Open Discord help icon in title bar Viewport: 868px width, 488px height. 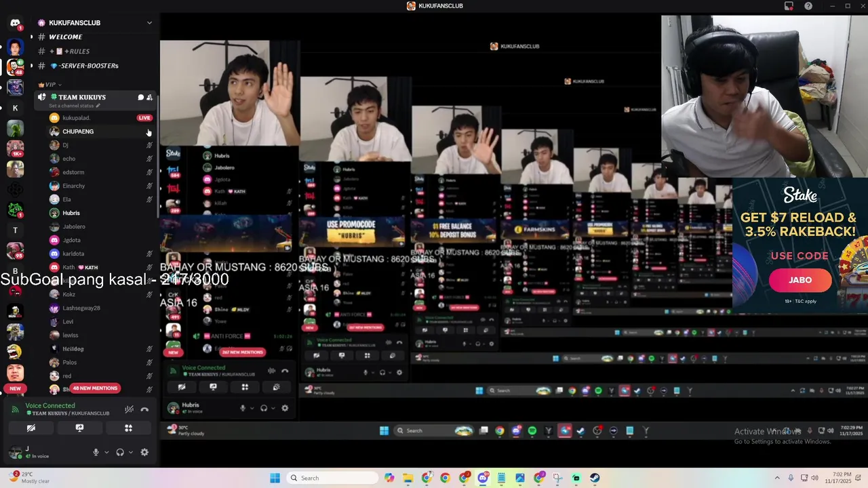point(808,6)
